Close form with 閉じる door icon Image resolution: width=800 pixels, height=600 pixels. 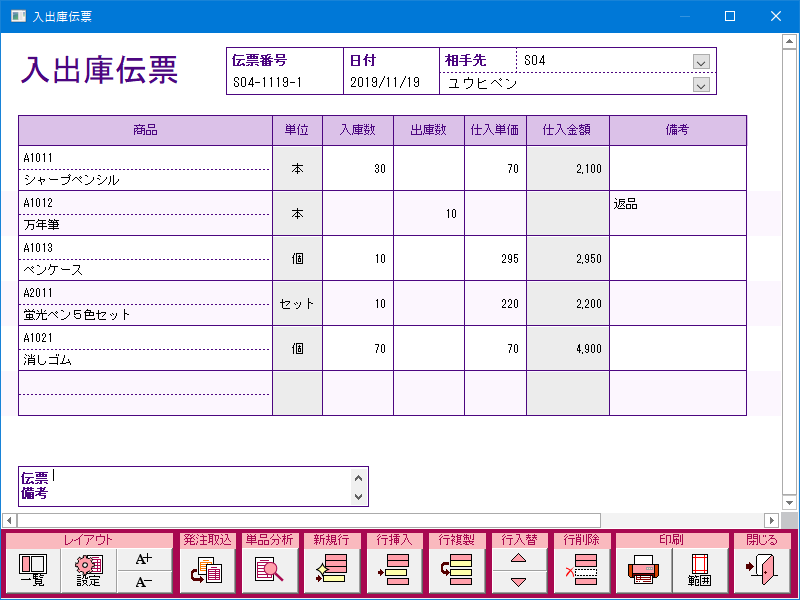762,570
